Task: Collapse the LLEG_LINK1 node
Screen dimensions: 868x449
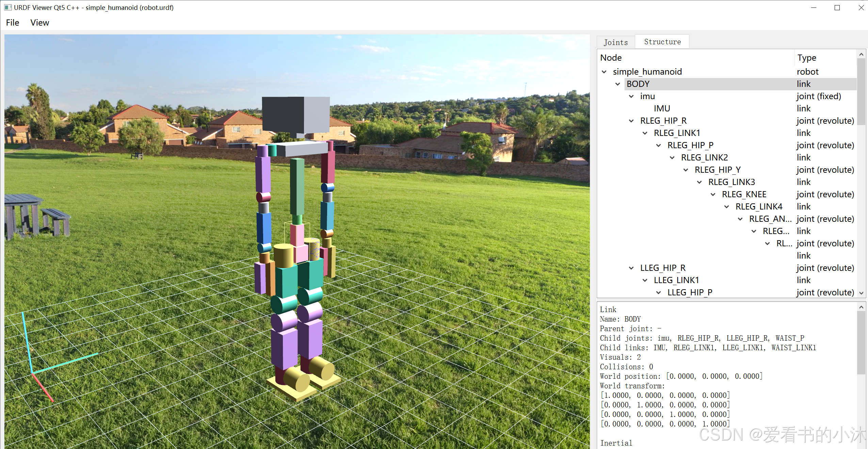Action: pos(645,280)
